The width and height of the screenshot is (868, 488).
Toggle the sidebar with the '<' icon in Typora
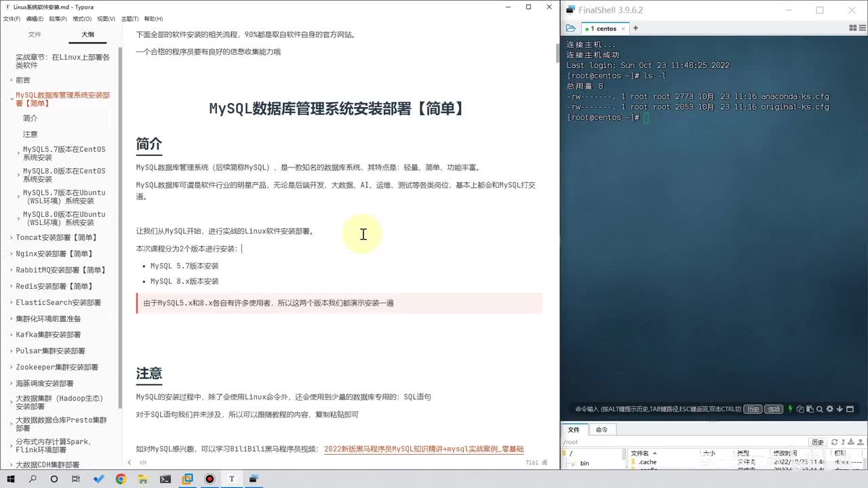tap(130, 462)
